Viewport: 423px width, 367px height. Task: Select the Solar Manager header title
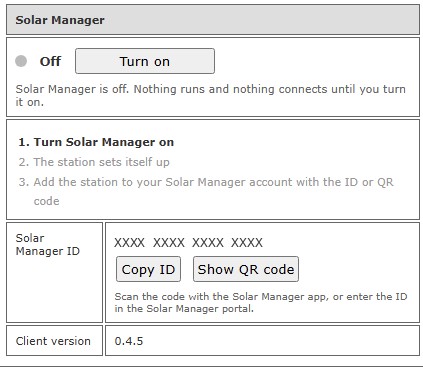click(x=60, y=20)
